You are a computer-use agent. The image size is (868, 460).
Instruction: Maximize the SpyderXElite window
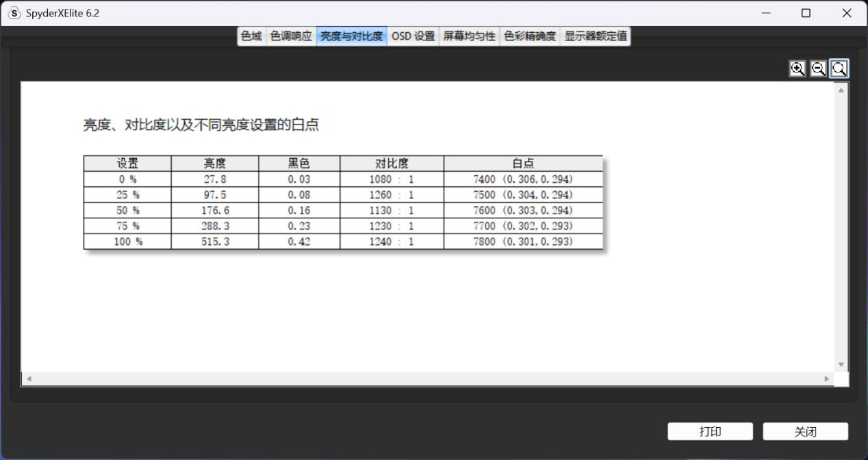806,13
